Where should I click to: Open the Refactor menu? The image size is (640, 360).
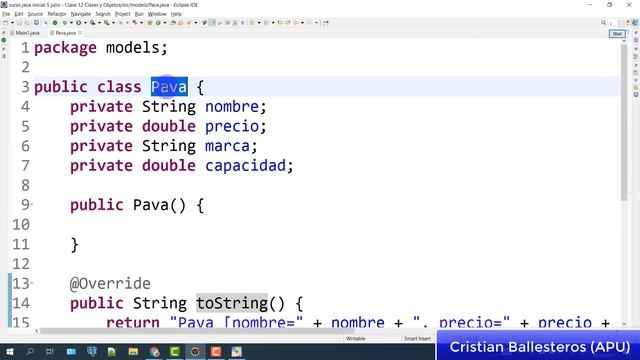click(57, 14)
